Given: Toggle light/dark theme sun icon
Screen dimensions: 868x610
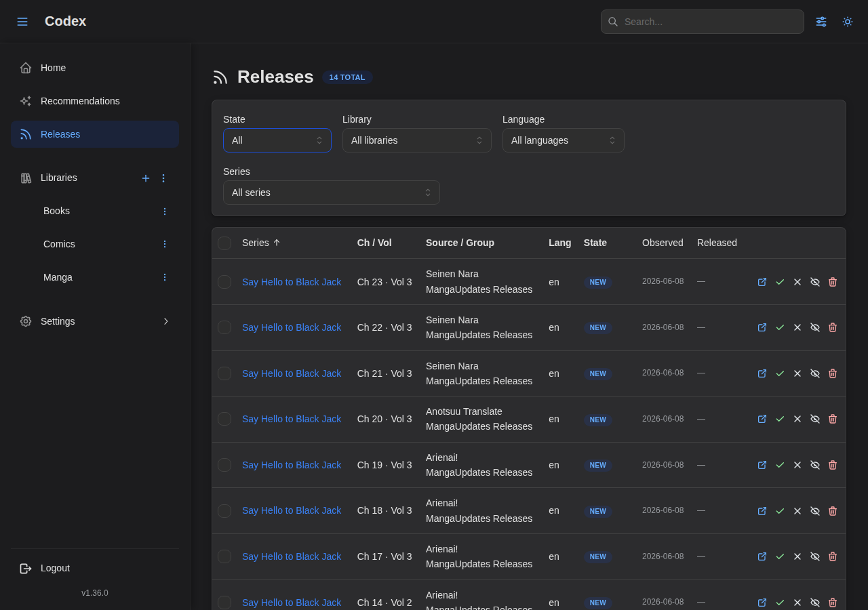Looking at the screenshot, I should [848, 22].
